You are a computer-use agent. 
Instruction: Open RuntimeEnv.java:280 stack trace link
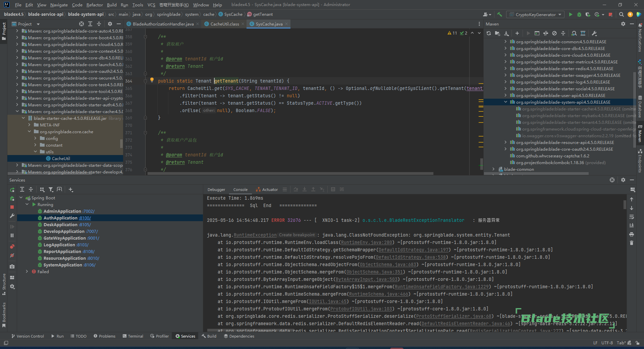point(367,242)
